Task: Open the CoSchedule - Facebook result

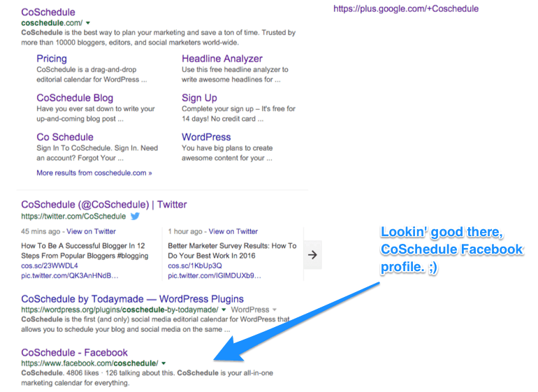Action: [x=75, y=353]
